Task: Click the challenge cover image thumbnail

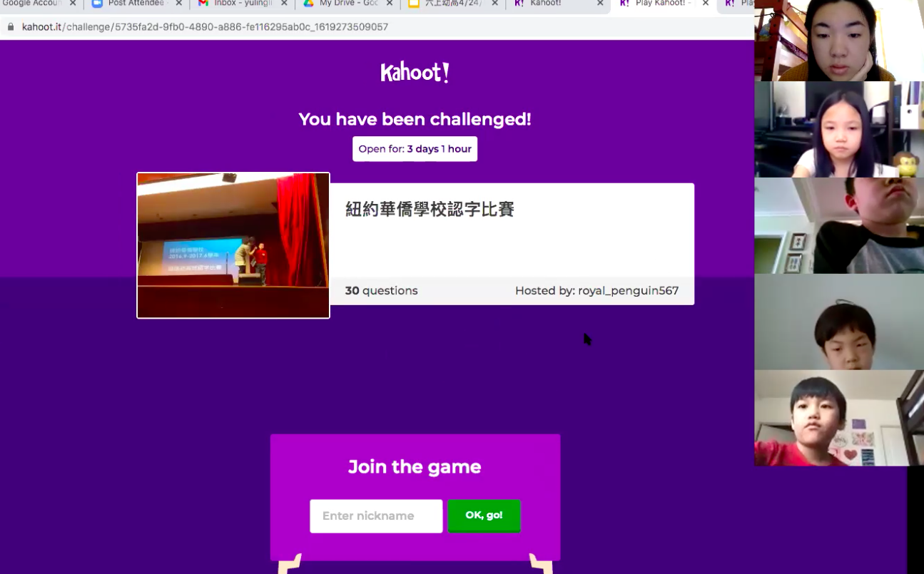Action: [233, 245]
